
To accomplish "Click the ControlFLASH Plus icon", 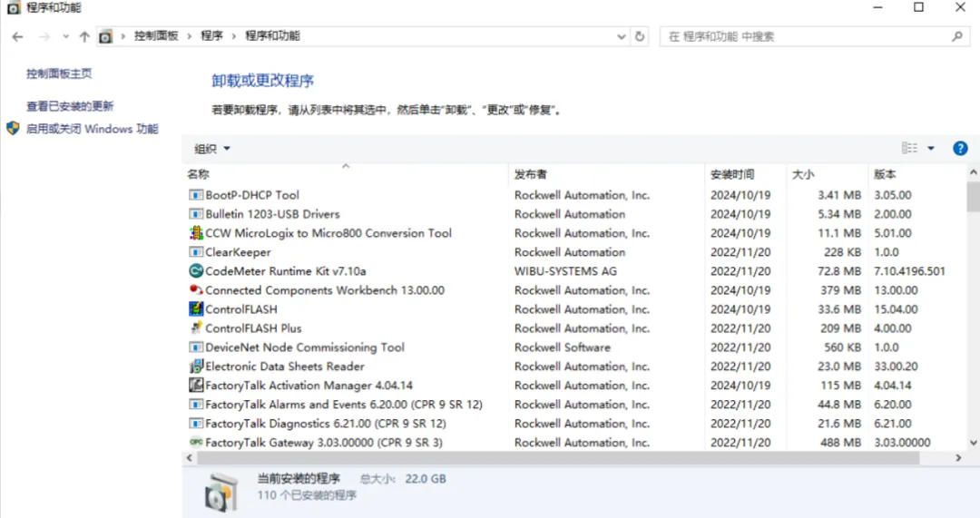I will [196, 328].
